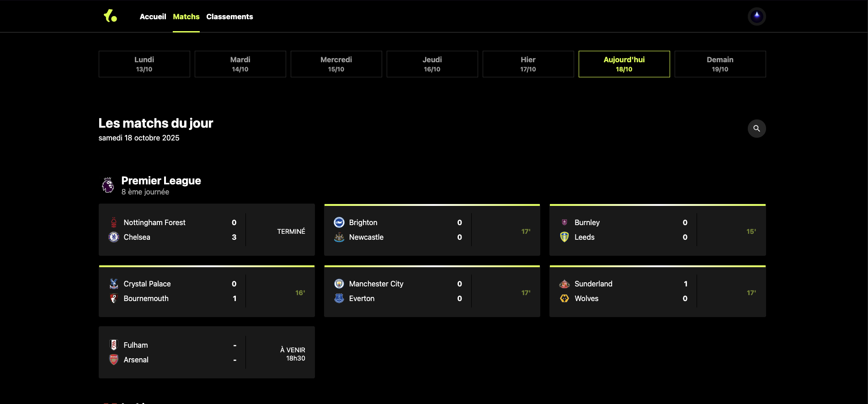The image size is (868, 404).
Task: Open the user profile avatar
Action: pyautogui.click(x=756, y=16)
